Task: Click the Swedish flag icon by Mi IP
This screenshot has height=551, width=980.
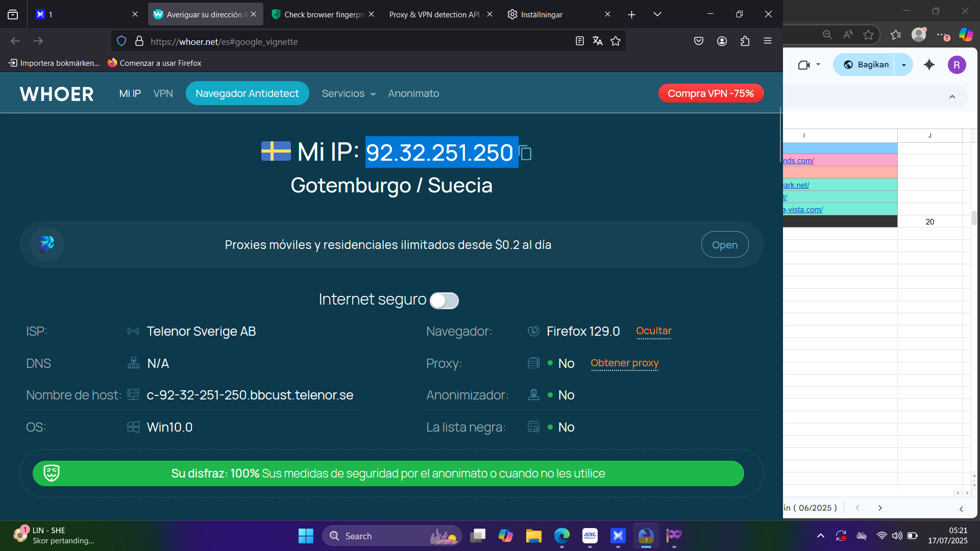Action: point(276,151)
